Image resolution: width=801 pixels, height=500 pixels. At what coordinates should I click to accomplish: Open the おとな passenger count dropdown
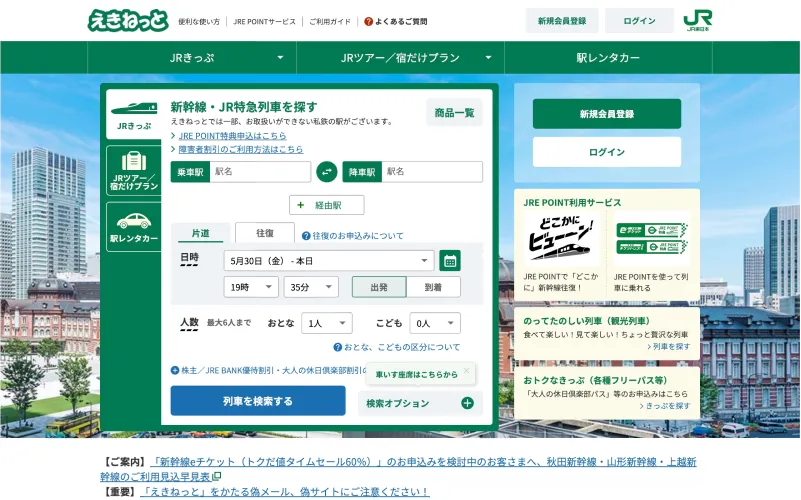[327, 323]
